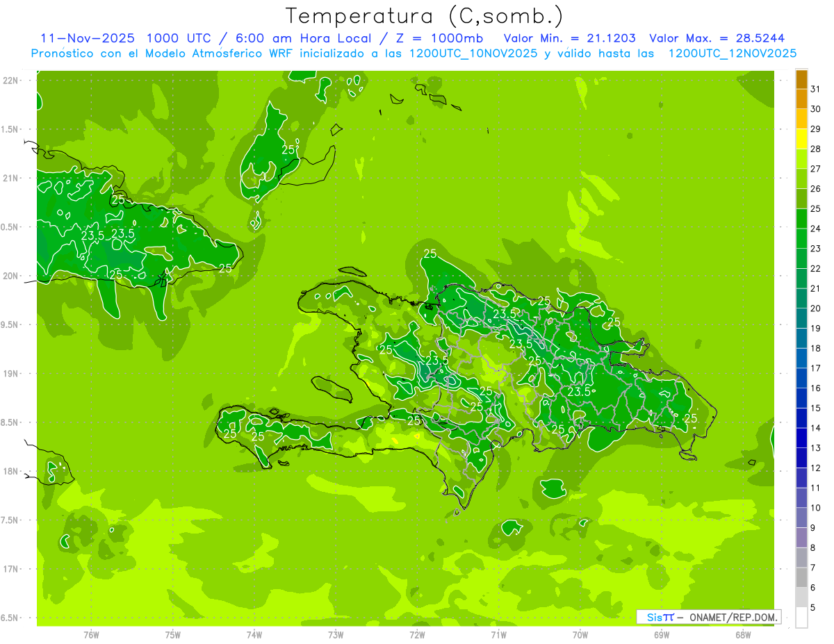834x644 pixels.
Task: Click the '22N' latitude label
Action: coord(11,81)
